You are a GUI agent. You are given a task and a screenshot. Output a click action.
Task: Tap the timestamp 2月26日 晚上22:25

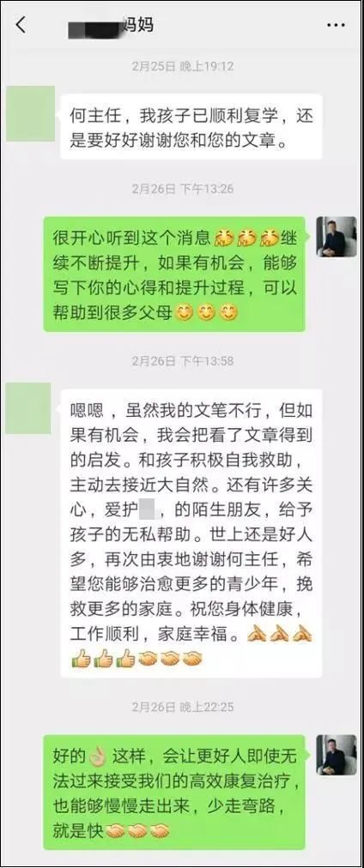coord(183,707)
